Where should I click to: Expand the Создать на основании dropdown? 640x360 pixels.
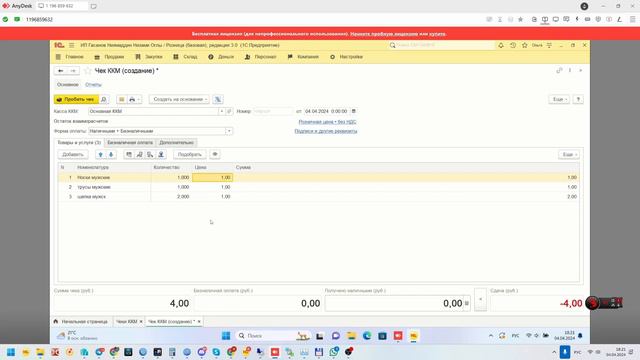(x=179, y=99)
